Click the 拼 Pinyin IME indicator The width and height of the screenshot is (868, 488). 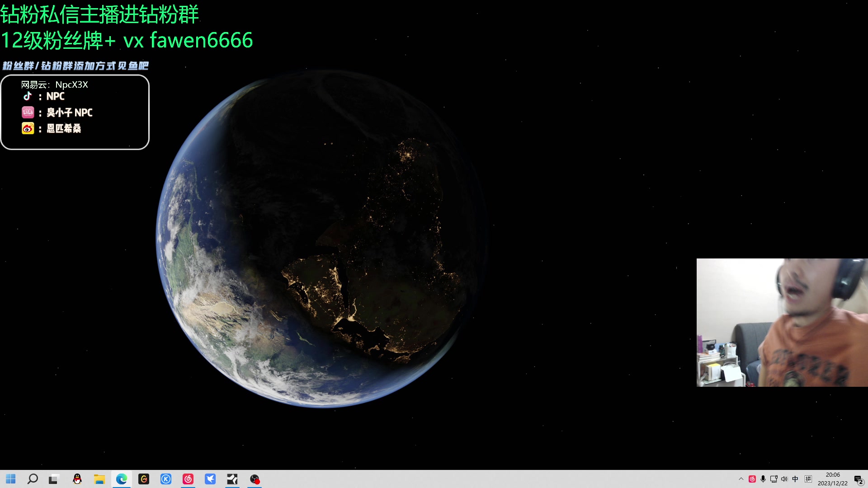pos(808,479)
